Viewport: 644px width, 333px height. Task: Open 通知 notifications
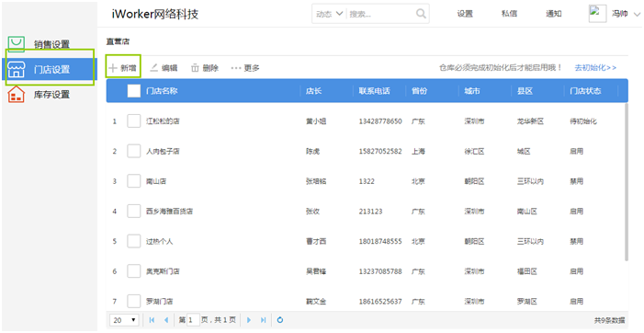[554, 14]
